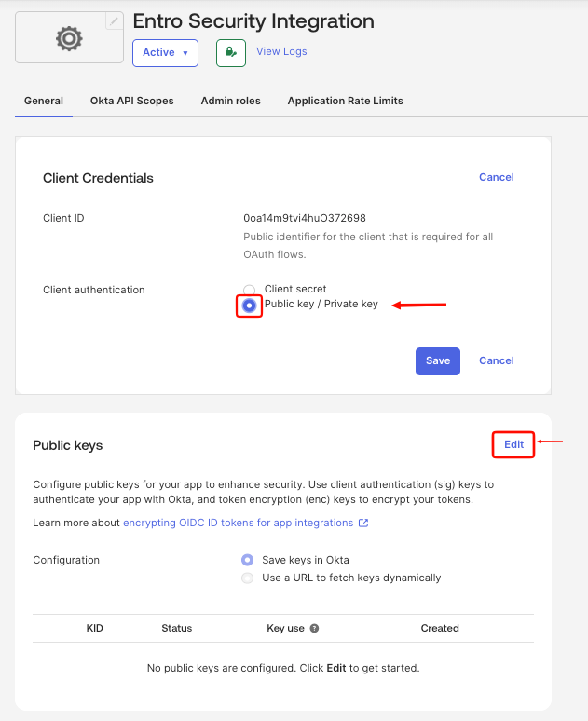Viewport: 588px width, 721px height.
Task: Edit the Public keys section
Action: pos(513,444)
